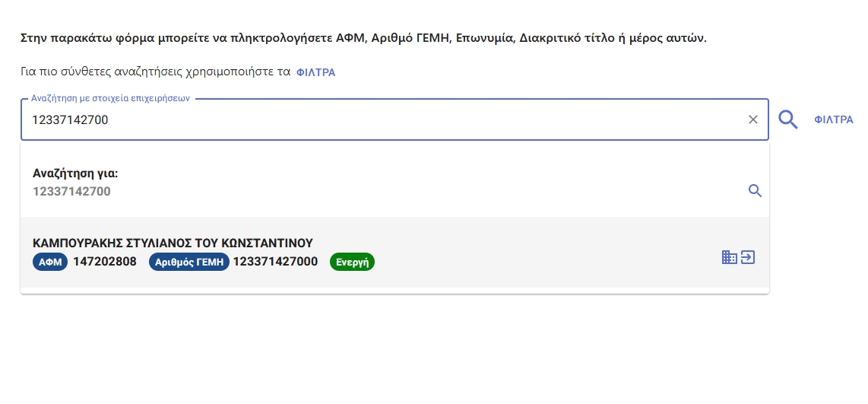Click the bold instruction text about ΑΦΜ

tap(364, 38)
